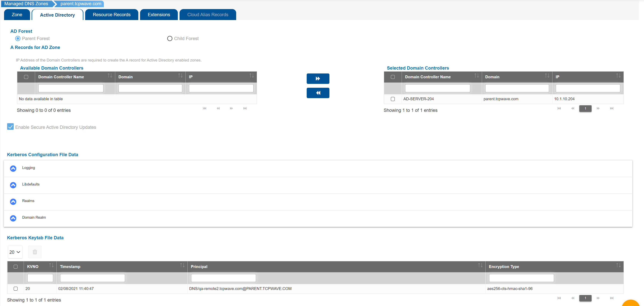
Task: Go to last page of Available Domain Controllers
Action: [x=245, y=108]
